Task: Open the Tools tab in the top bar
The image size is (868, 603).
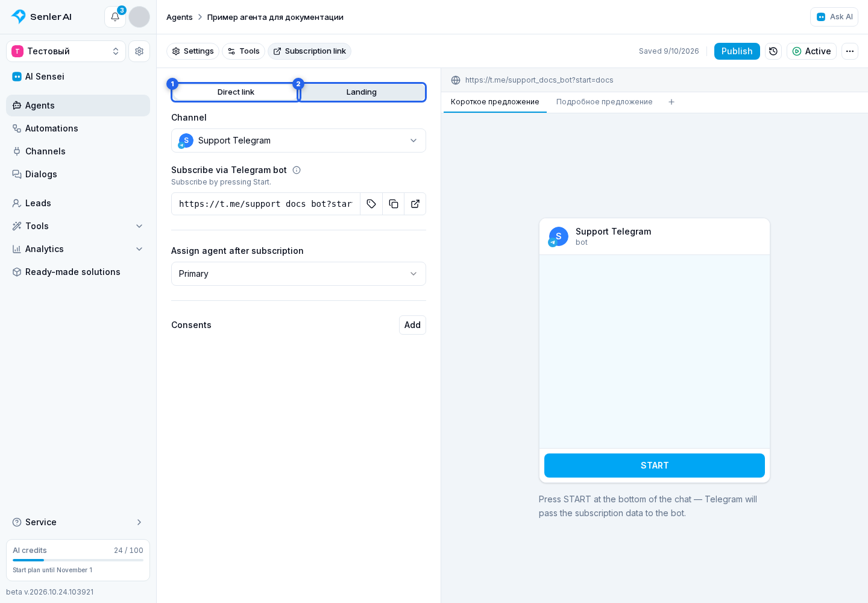Action: coord(244,51)
